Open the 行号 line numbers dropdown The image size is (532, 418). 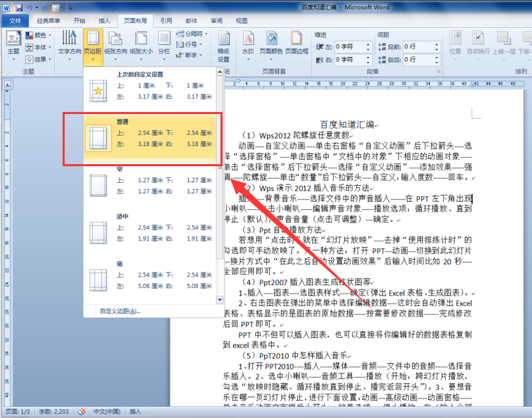pos(189,45)
